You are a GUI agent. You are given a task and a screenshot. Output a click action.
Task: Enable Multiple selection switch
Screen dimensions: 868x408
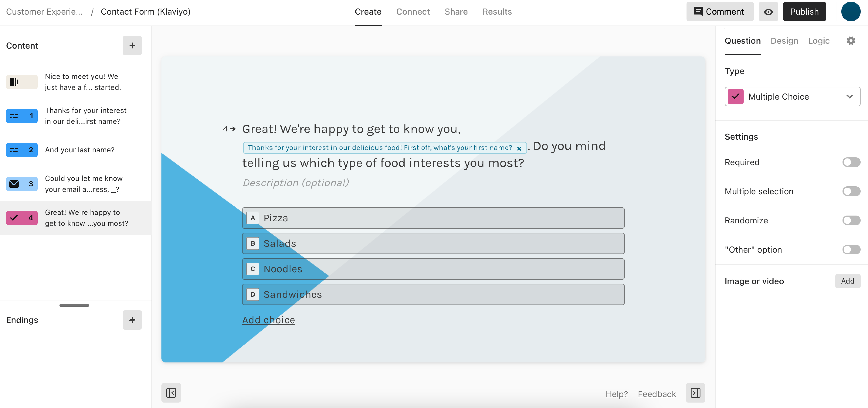[851, 191]
